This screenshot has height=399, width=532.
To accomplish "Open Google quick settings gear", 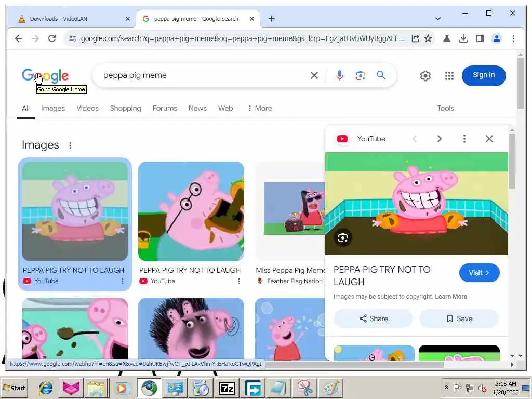I will tap(425, 76).
